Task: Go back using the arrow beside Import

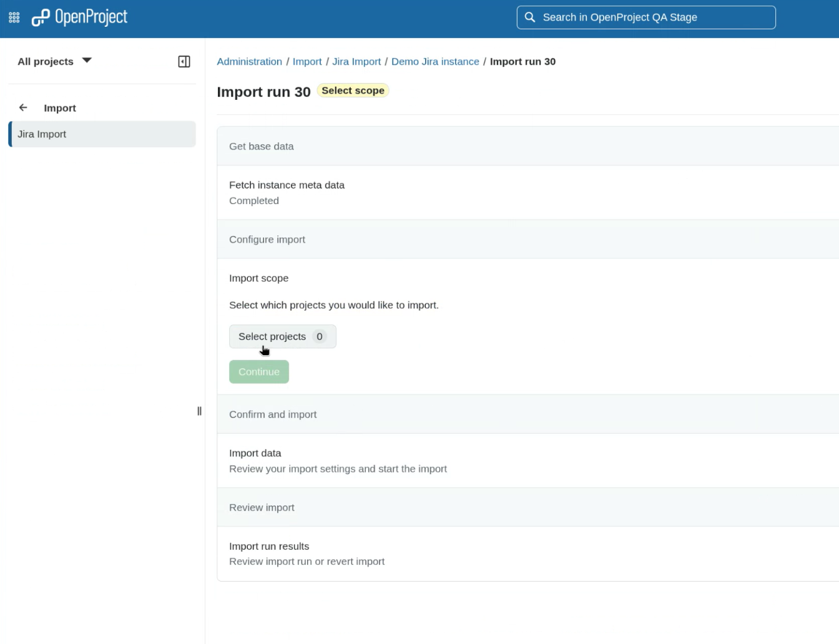Action: 22,107
